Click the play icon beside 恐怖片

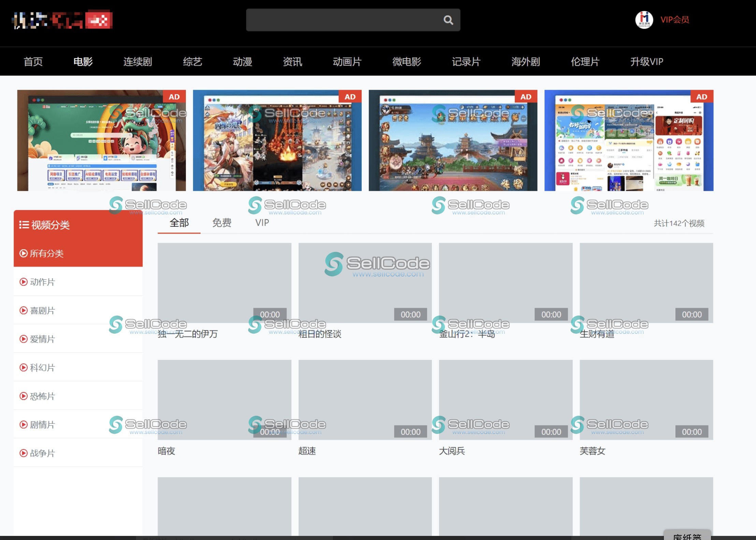[x=23, y=396]
